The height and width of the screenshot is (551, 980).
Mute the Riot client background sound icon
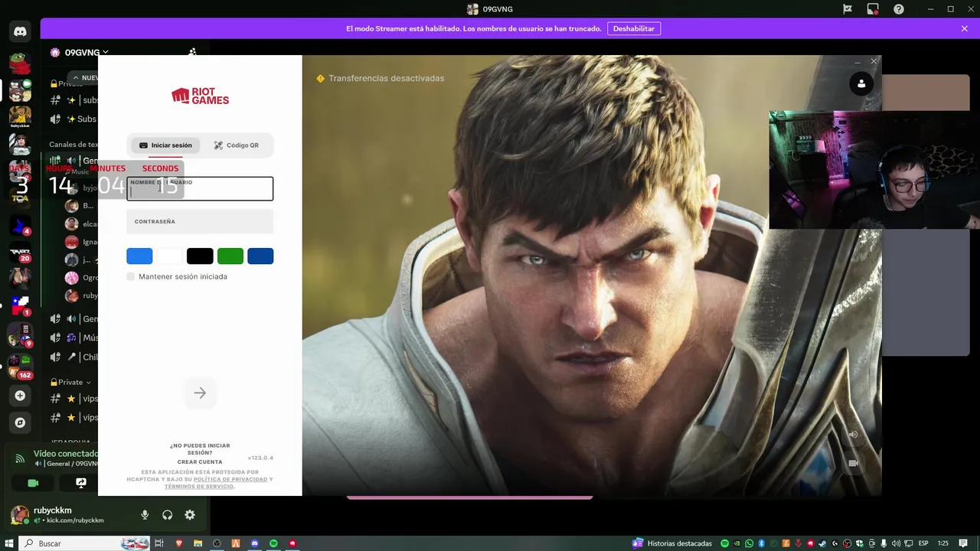point(853,435)
